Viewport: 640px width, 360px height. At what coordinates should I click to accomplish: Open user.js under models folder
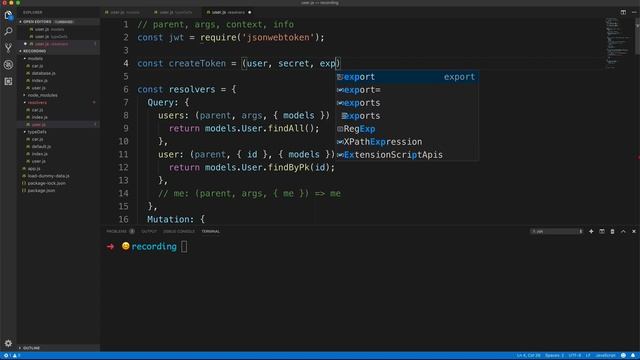[38, 88]
